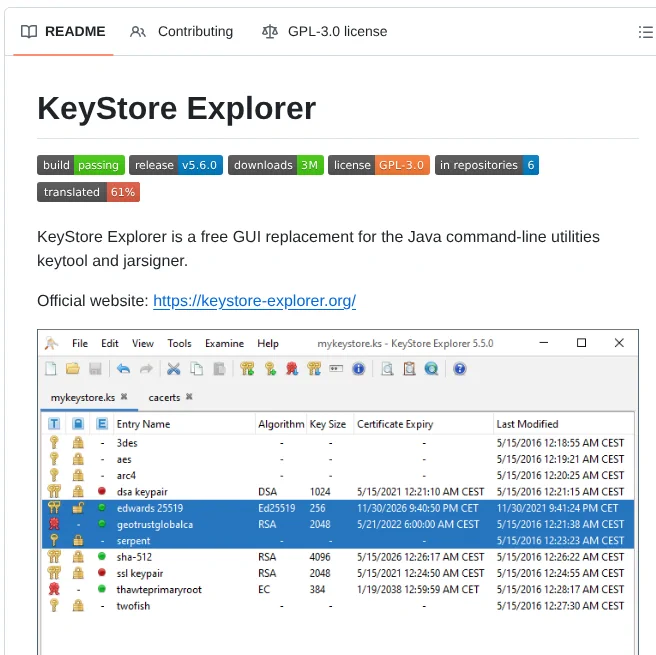
Task: Open the Tools menu
Action: [x=179, y=343]
